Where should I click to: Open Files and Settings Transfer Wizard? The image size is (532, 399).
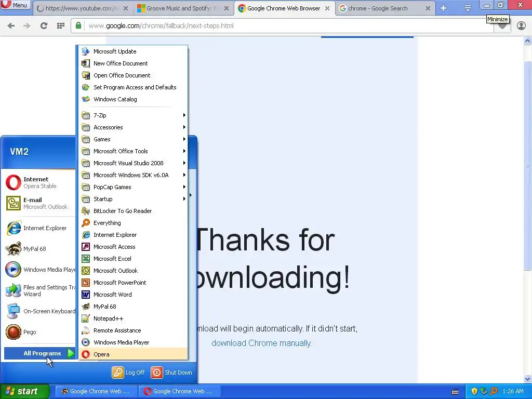coord(39,290)
